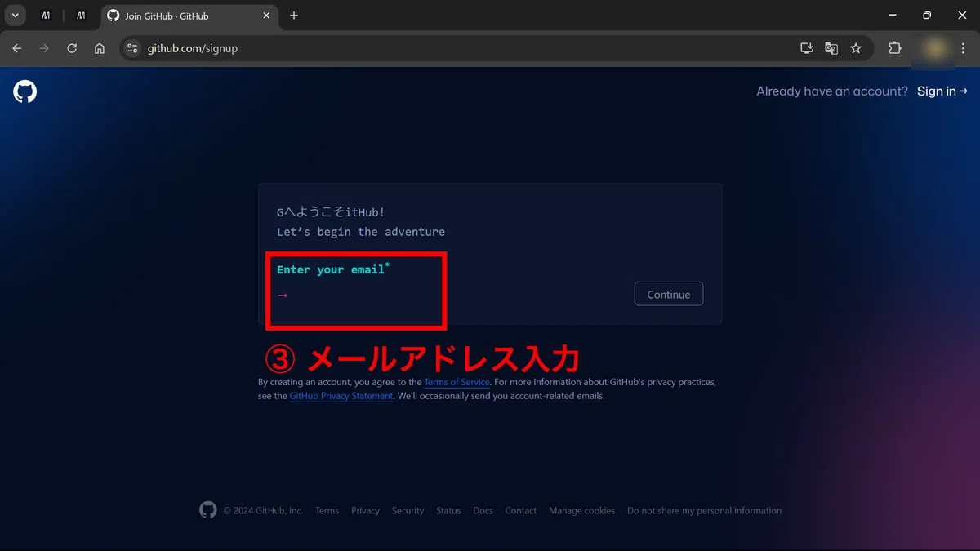Open a new browser tab

point(294,16)
